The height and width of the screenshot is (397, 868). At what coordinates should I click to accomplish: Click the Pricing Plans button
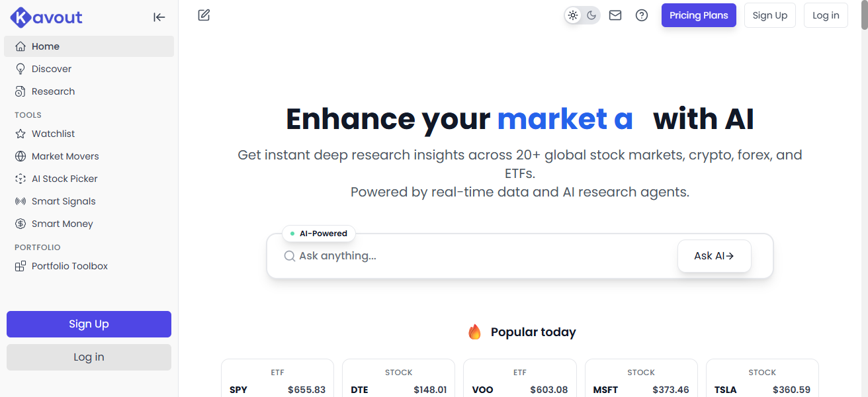(699, 15)
